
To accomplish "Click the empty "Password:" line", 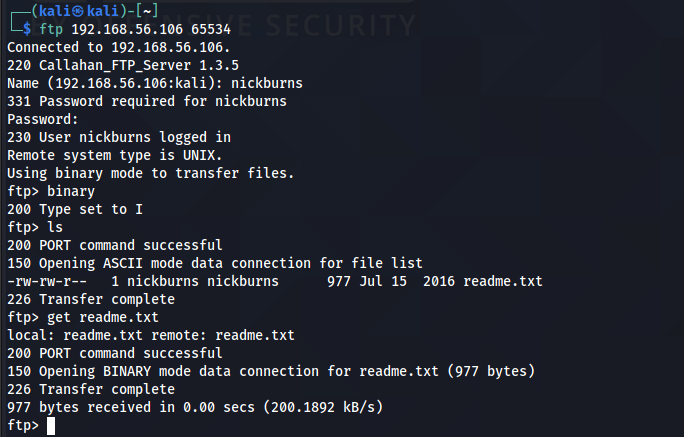I will [40, 119].
